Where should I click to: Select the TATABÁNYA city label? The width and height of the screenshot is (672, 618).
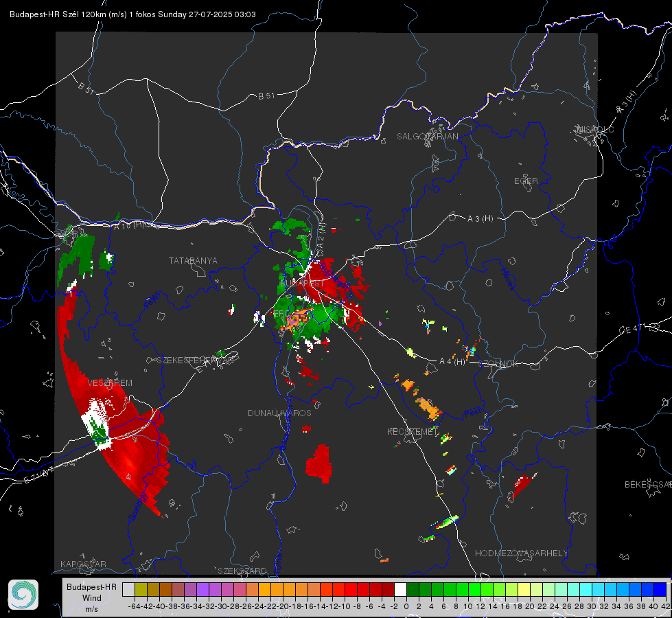[193, 261]
